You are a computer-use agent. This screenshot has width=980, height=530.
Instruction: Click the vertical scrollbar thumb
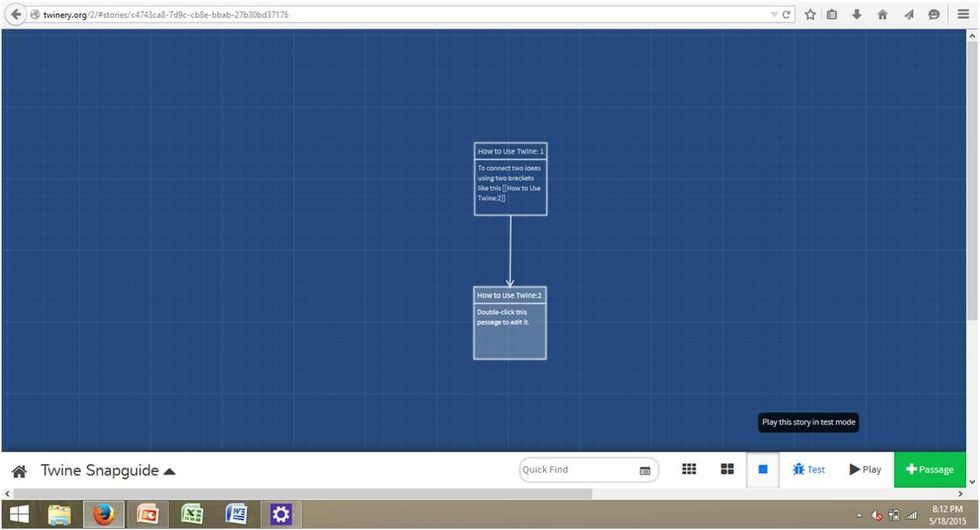pyautogui.click(x=972, y=181)
